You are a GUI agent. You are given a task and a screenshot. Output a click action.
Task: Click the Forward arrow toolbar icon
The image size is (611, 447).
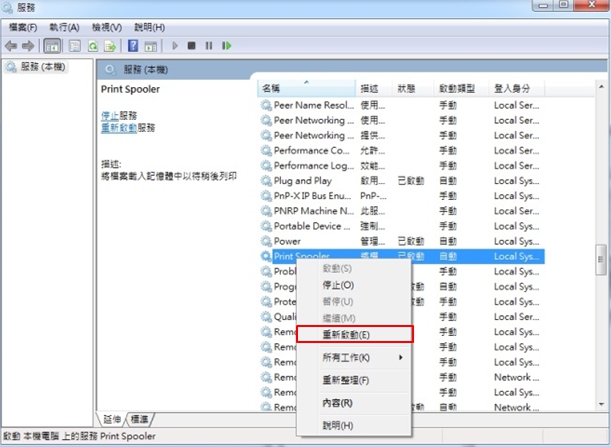pos(28,45)
